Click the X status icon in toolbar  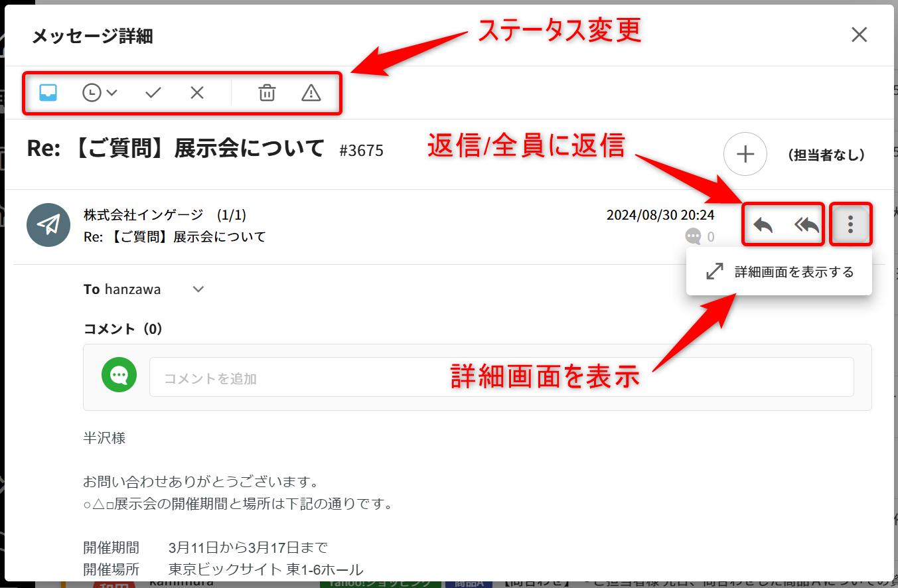[x=197, y=93]
